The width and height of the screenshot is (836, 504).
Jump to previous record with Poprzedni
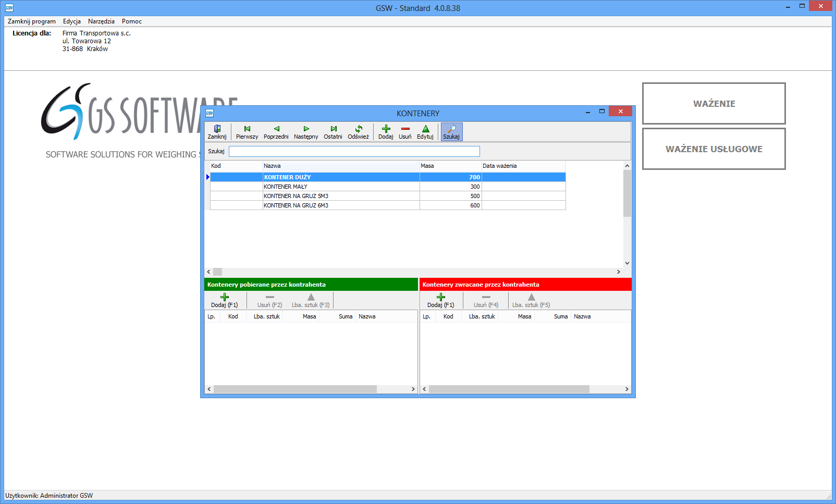click(276, 132)
